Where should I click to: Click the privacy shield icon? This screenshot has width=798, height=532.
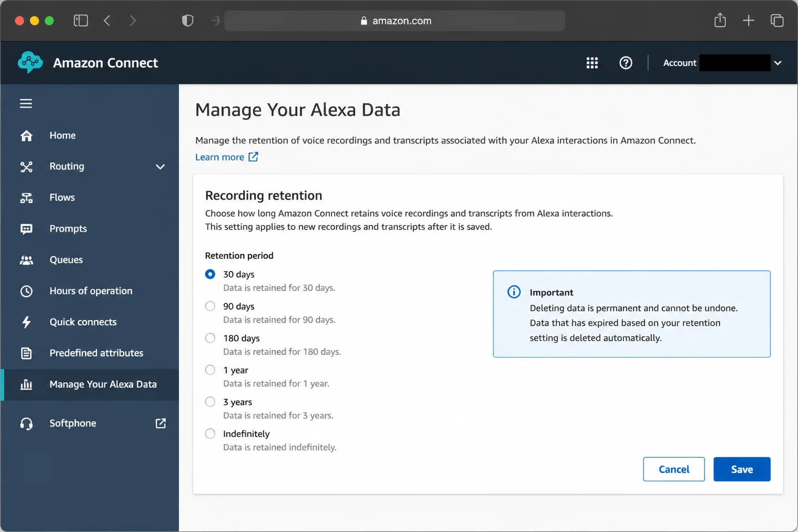(188, 21)
